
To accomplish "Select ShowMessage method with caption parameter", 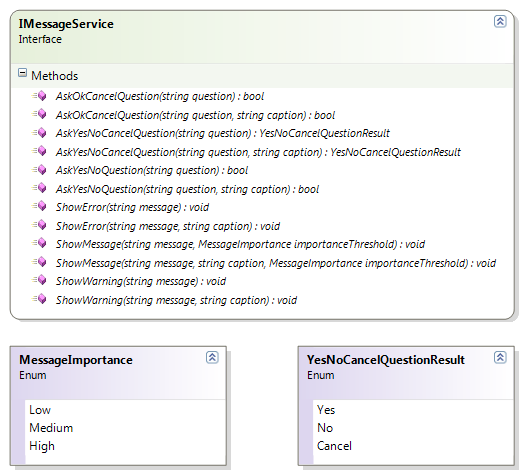I will point(276,263).
